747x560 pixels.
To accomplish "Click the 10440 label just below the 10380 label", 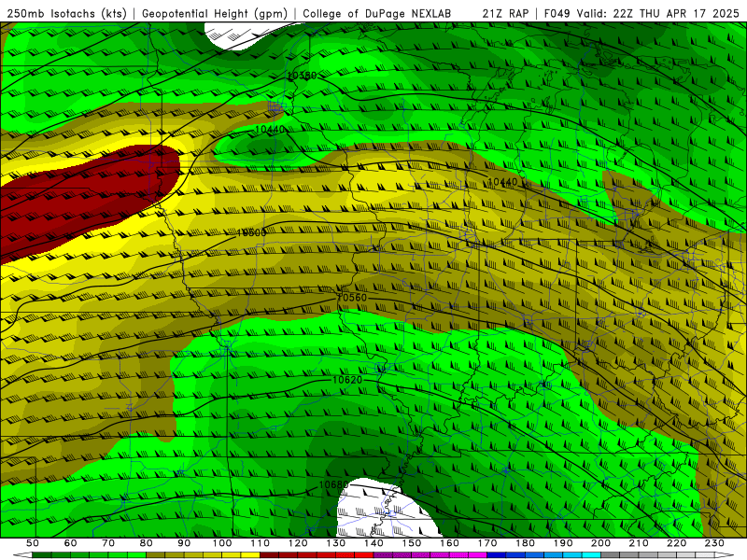I will [x=270, y=129].
